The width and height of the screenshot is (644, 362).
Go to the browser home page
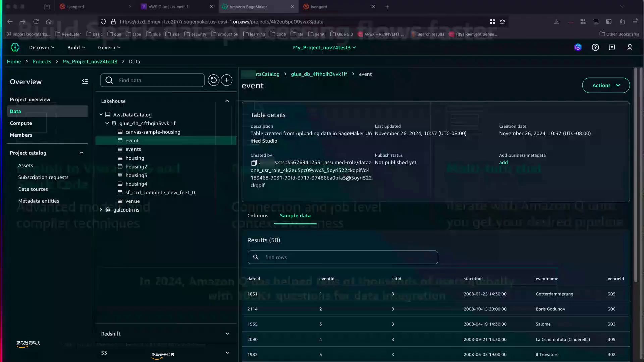[49, 21]
